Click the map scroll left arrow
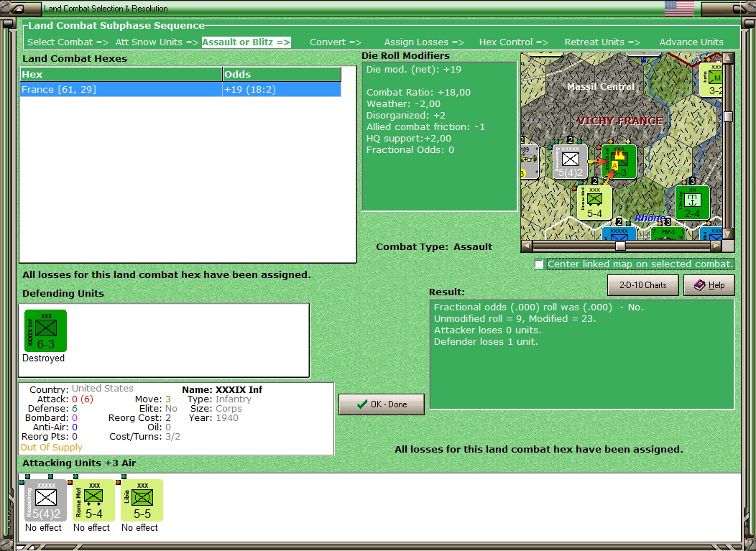The width and height of the screenshot is (756, 551). pos(527,246)
